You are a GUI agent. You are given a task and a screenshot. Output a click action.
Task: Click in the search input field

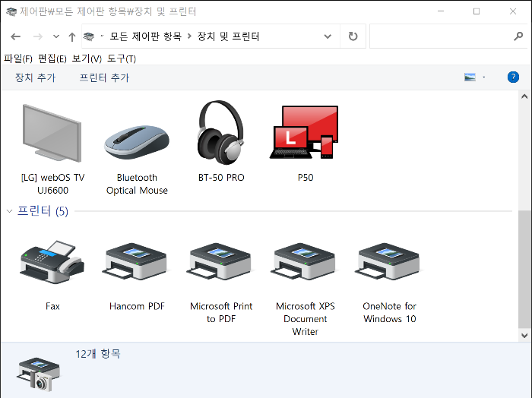(441, 36)
